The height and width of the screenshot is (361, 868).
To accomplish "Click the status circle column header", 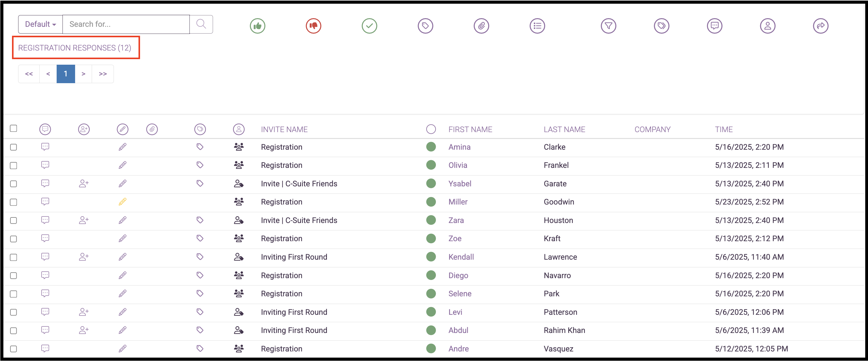I will click(431, 129).
